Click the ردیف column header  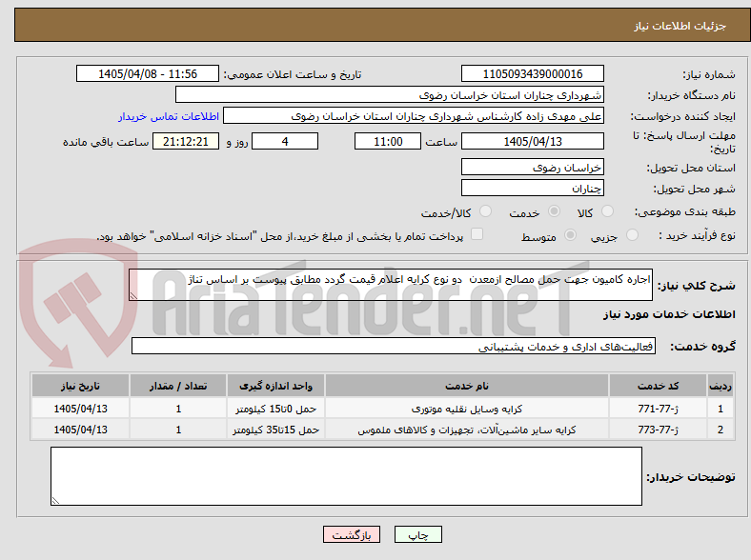[721, 386]
